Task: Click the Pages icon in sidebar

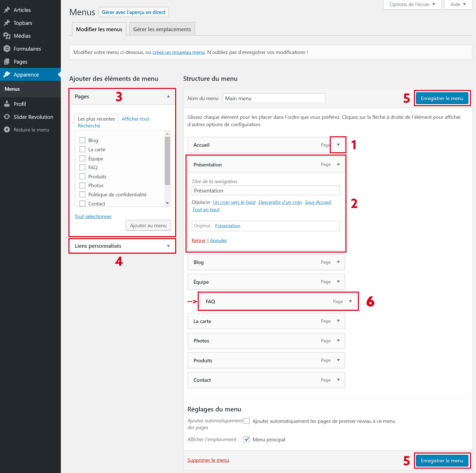Action: (7, 62)
